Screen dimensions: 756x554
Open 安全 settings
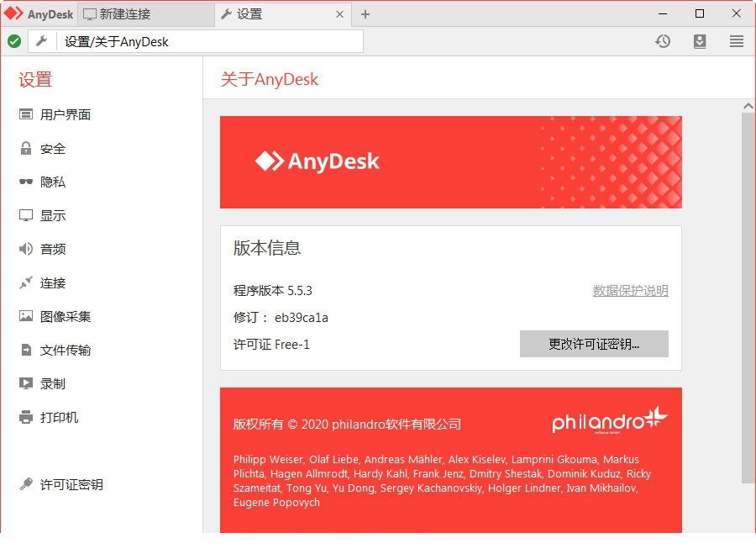tap(53, 148)
